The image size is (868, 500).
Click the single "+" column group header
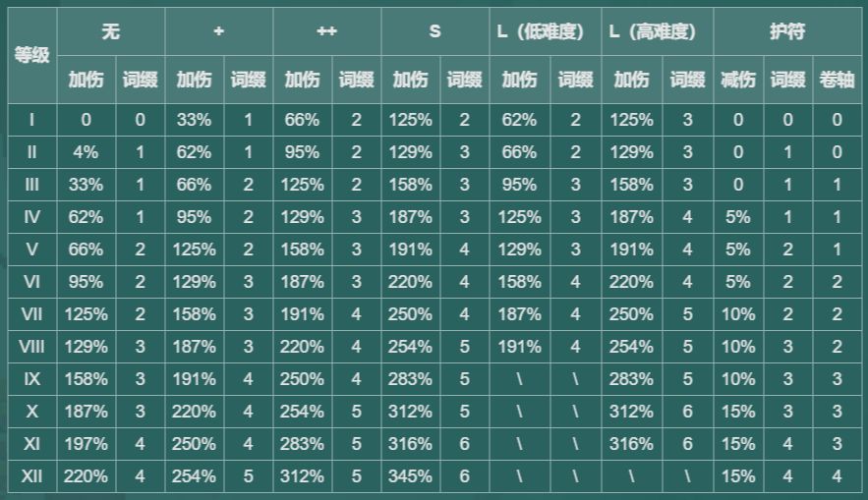218,31
